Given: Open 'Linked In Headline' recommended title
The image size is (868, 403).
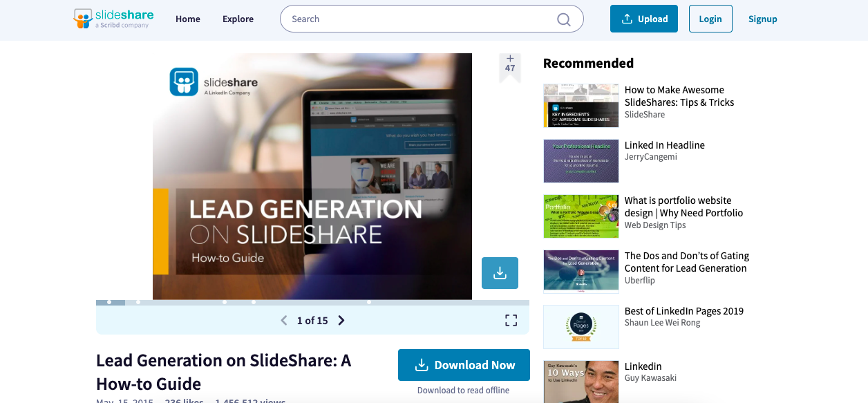Looking at the screenshot, I should 665,145.
